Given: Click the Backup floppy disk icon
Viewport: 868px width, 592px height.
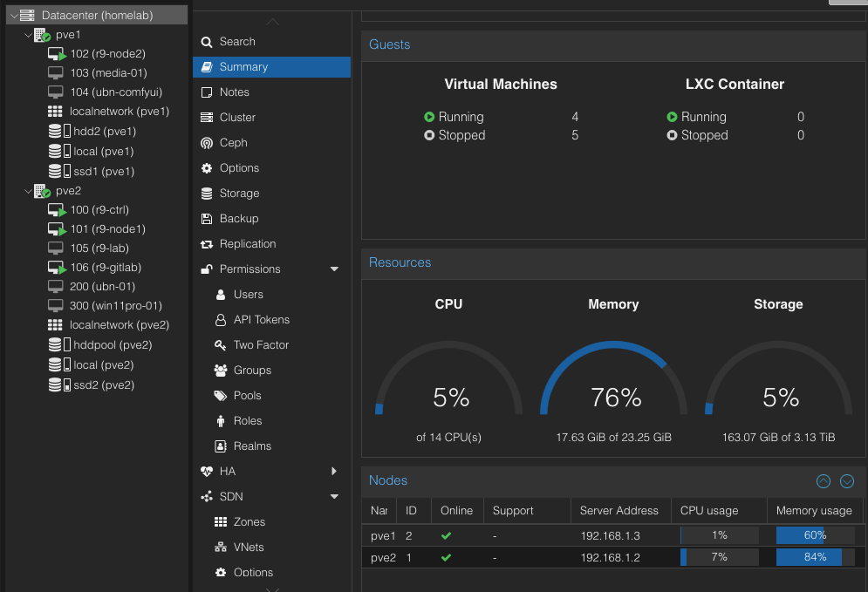Looking at the screenshot, I should (207, 219).
